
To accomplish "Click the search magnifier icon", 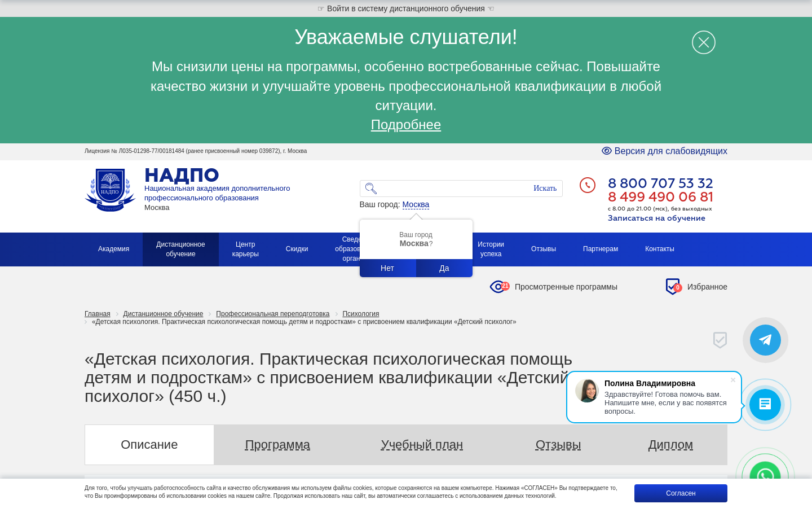I will pyautogui.click(x=370, y=189).
